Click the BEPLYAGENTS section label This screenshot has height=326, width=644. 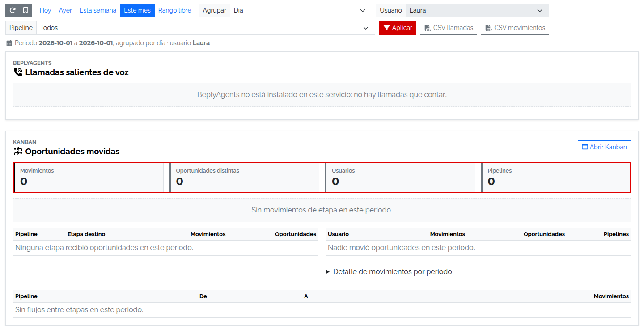tap(32, 63)
